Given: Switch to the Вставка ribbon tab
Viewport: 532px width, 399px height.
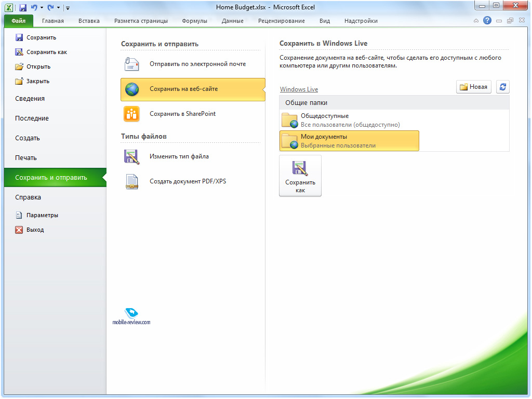Looking at the screenshot, I should click(89, 21).
